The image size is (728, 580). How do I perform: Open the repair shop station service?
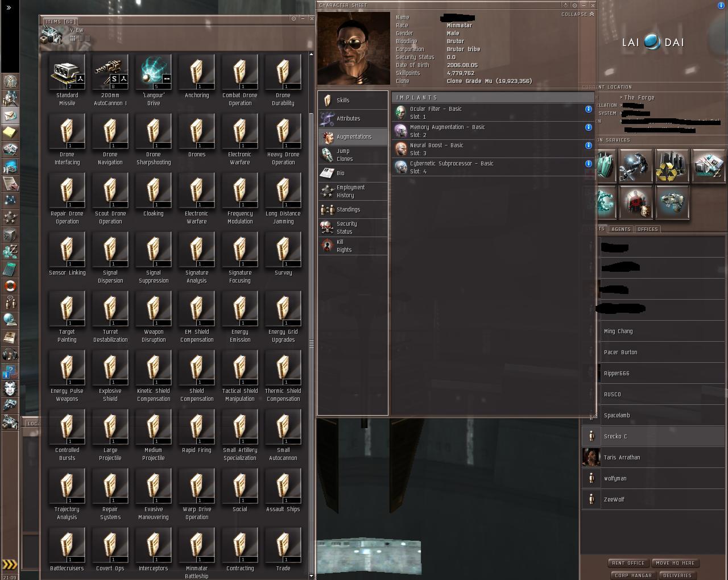636,165
